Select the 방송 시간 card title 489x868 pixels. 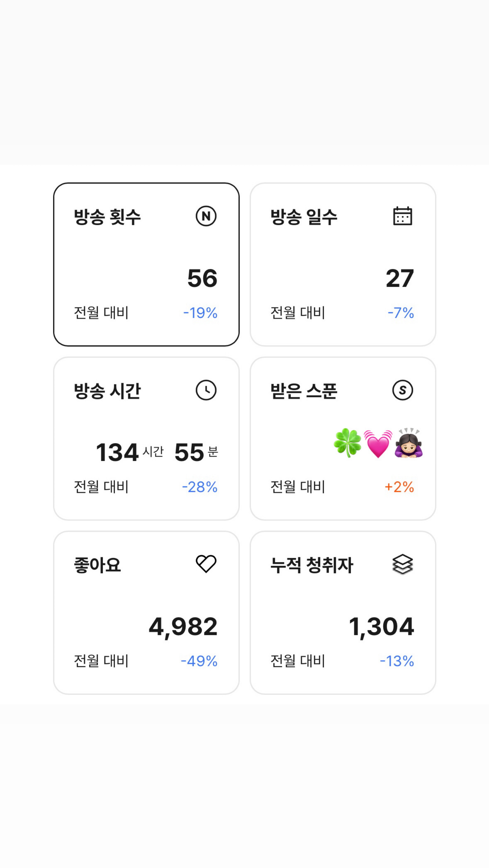[107, 391]
